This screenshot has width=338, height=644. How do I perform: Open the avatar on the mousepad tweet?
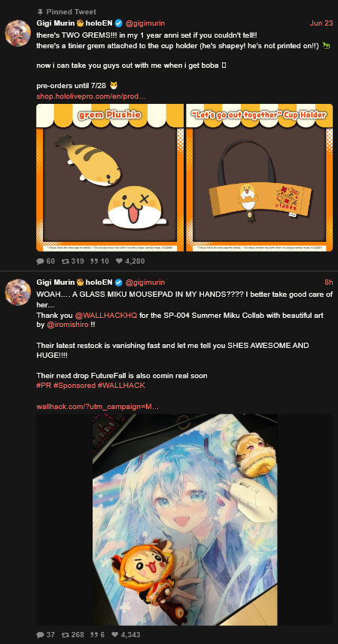[x=18, y=292]
